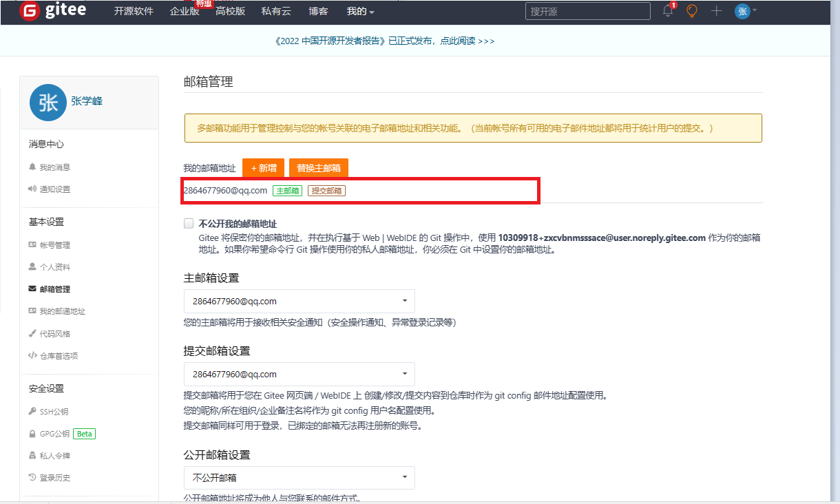Click the code icon beside 仓库首选项
840x504 pixels.
32,356
